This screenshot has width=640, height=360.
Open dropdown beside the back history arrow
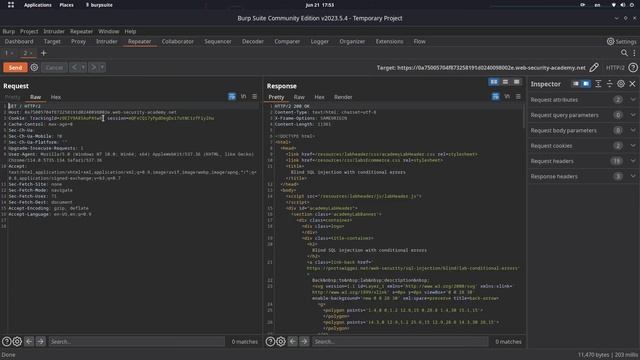click(x=83, y=67)
